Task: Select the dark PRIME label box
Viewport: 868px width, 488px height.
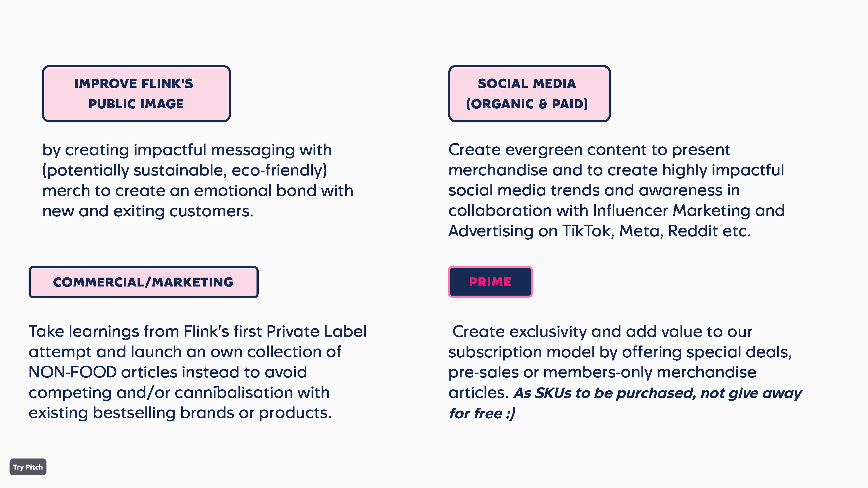Action: (x=490, y=282)
